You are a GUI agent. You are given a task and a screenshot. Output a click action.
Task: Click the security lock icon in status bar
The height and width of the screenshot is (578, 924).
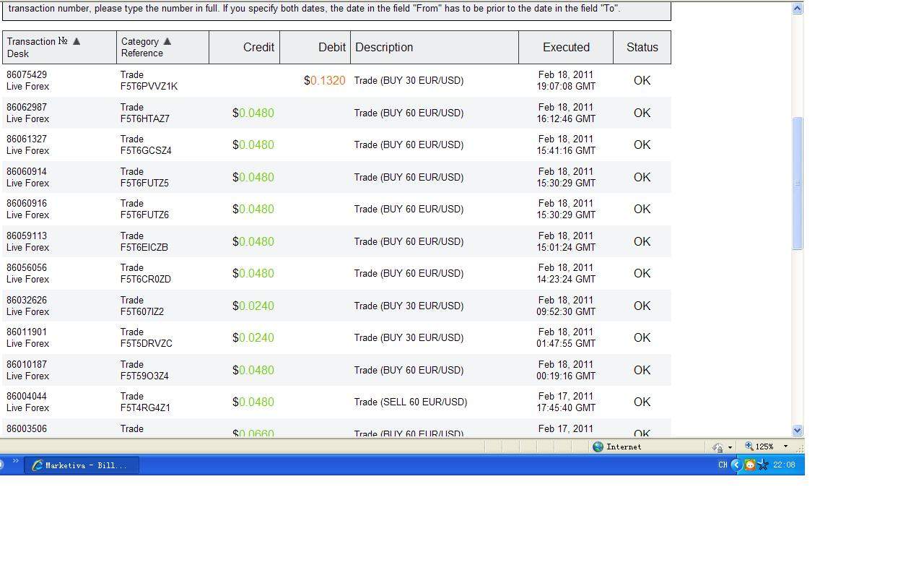click(718, 447)
